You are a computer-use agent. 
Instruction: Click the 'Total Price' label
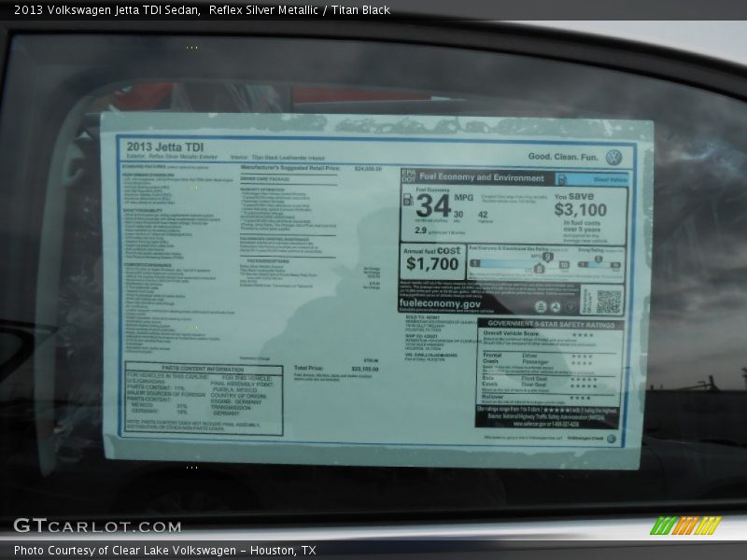pos(308,368)
